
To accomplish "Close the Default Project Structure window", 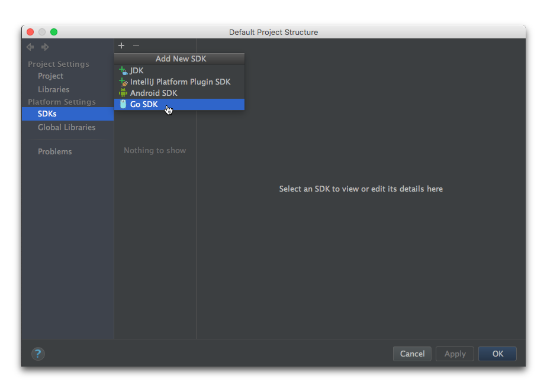I will pyautogui.click(x=30, y=32).
